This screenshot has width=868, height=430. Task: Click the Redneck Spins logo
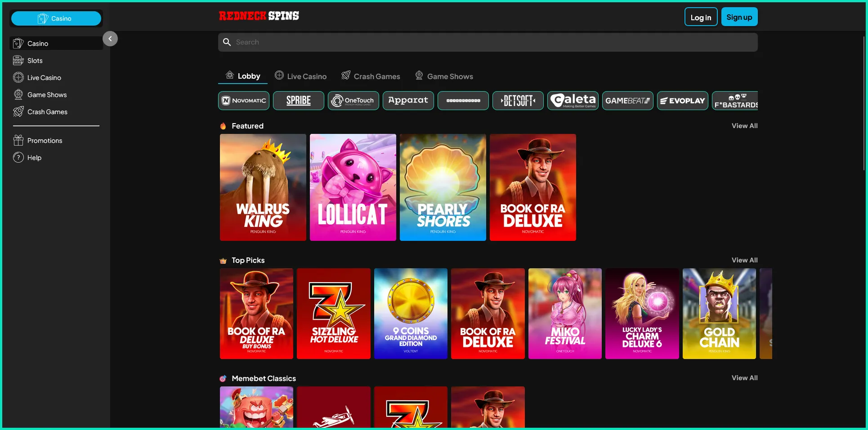[x=259, y=16]
